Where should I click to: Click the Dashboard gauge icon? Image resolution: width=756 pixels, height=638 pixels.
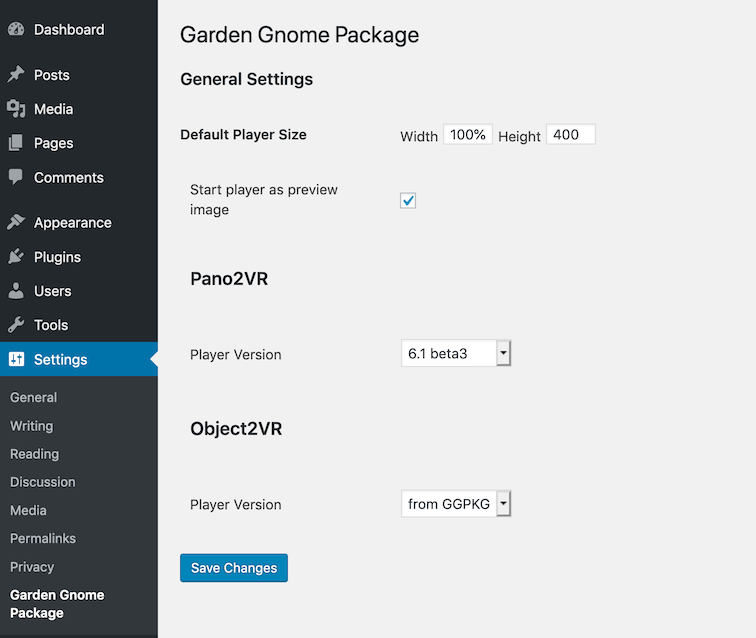click(x=16, y=29)
